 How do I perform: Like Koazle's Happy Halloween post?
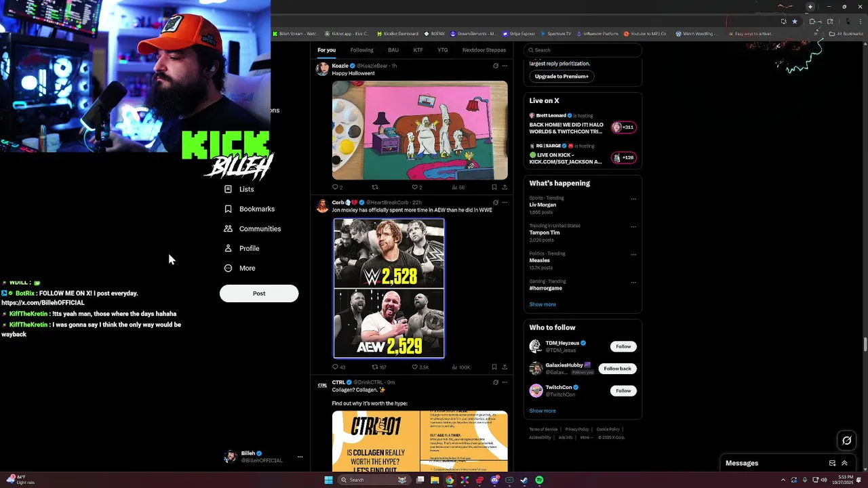click(415, 187)
